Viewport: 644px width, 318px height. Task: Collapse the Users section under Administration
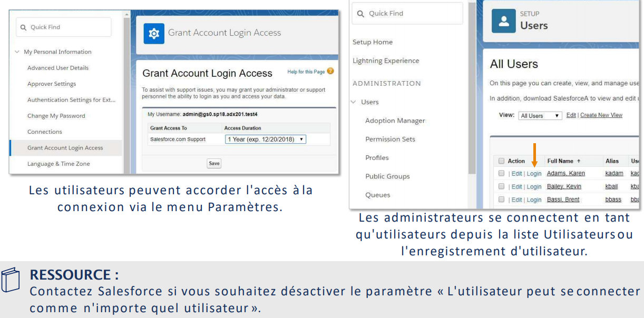pyautogui.click(x=354, y=102)
